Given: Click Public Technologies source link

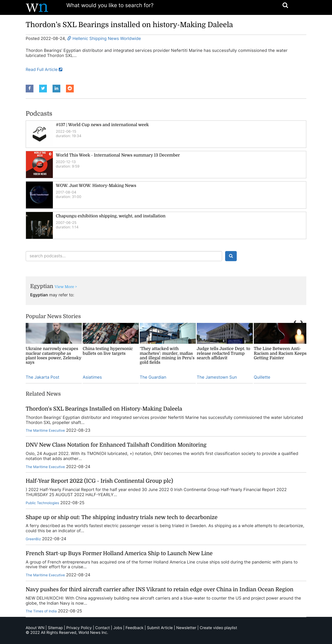Looking at the screenshot, I should pos(42,503).
